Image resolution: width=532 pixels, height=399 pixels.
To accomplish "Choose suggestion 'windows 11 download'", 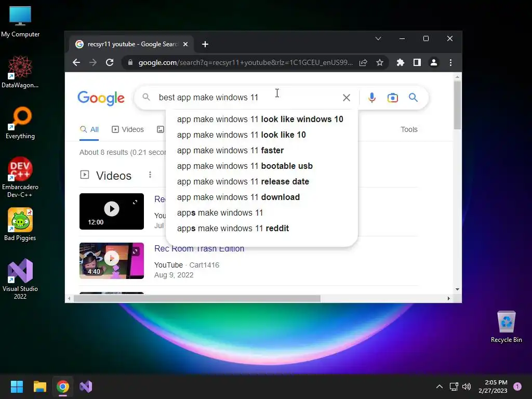I will (238, 197).
